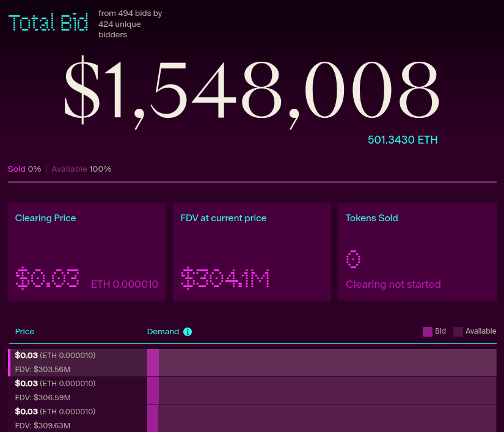Open the Clearing Price card

(86, 251)
